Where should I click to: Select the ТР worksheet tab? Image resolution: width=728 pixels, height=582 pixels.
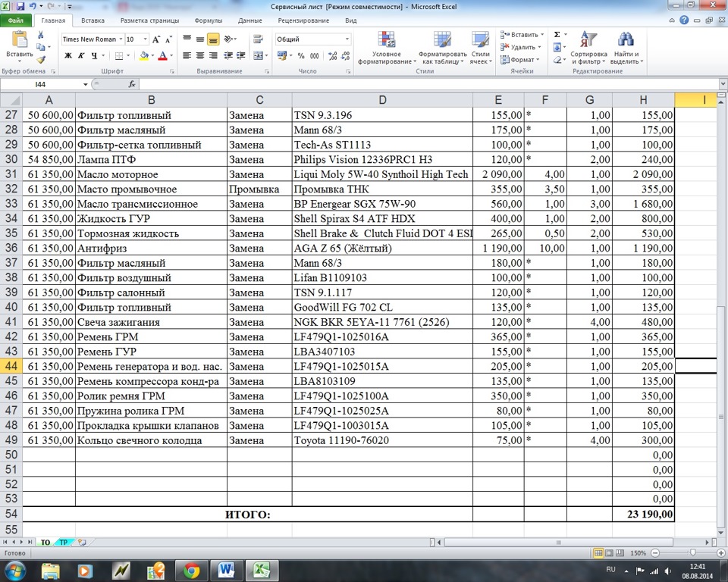pos(63,542)
